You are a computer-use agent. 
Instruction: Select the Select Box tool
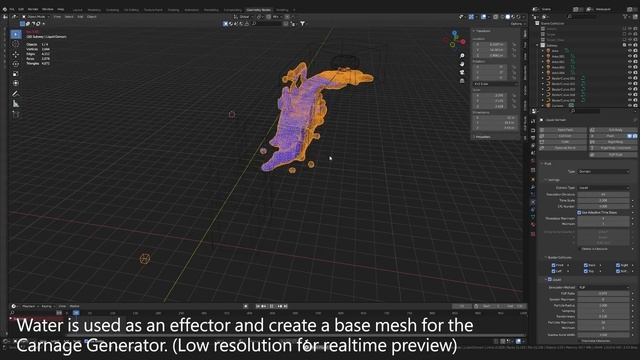tap(16, 34)
